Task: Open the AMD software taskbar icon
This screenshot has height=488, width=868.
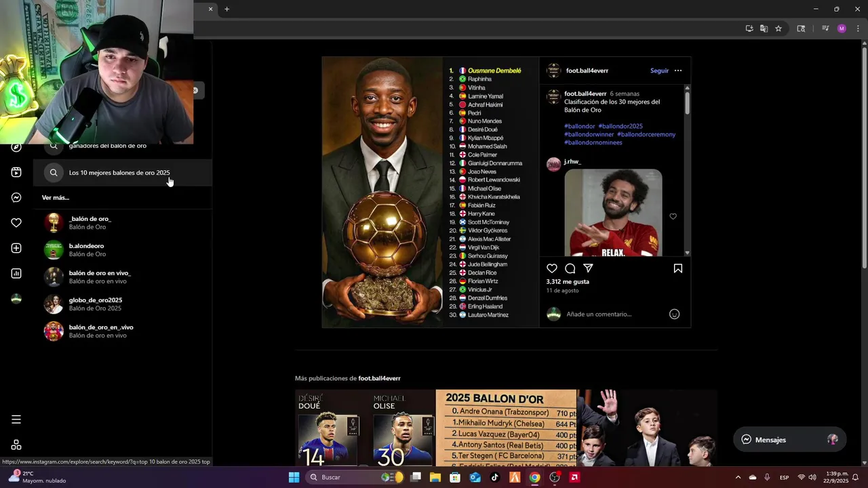Action: point(574,477)
